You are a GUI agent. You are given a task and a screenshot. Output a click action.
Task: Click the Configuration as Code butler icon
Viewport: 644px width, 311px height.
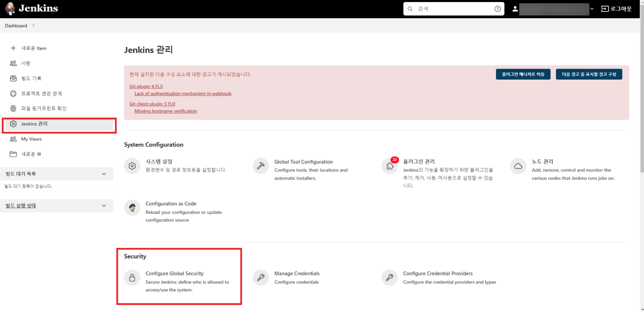[x=132, y=208]
